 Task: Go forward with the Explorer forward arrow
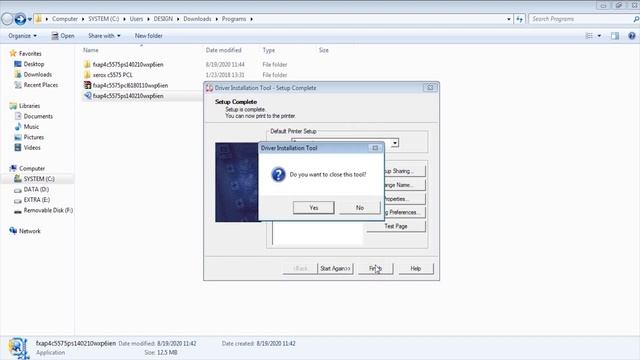[20, 19]
